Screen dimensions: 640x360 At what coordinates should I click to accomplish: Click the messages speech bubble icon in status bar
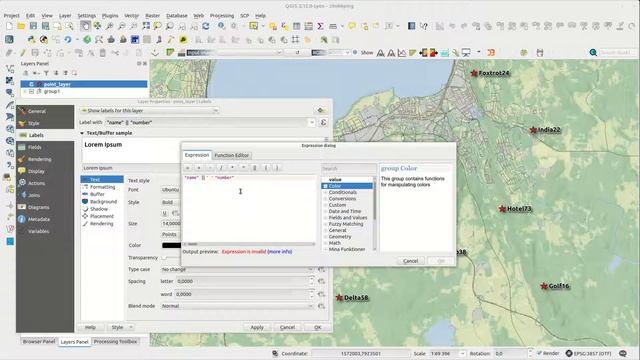tap(623, 353)
